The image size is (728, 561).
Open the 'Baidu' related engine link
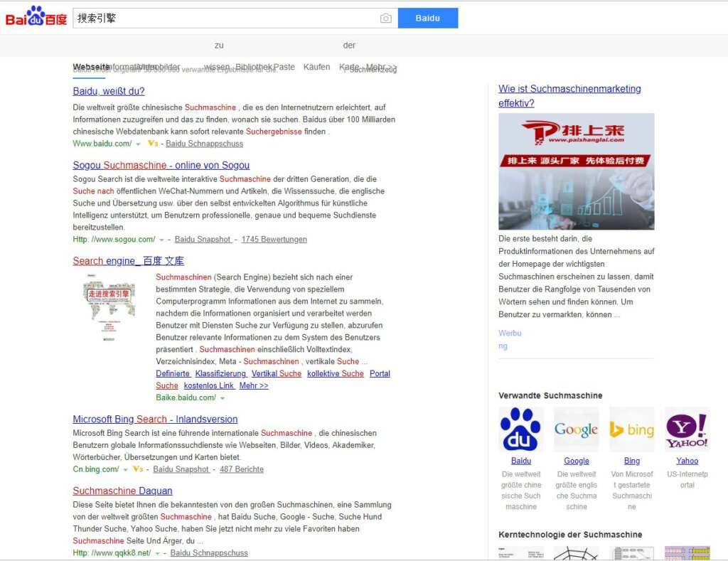pos(521,461)
